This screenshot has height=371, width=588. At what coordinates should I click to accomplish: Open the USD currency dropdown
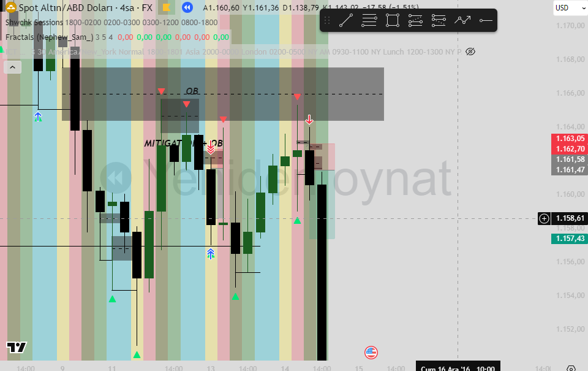570,7
